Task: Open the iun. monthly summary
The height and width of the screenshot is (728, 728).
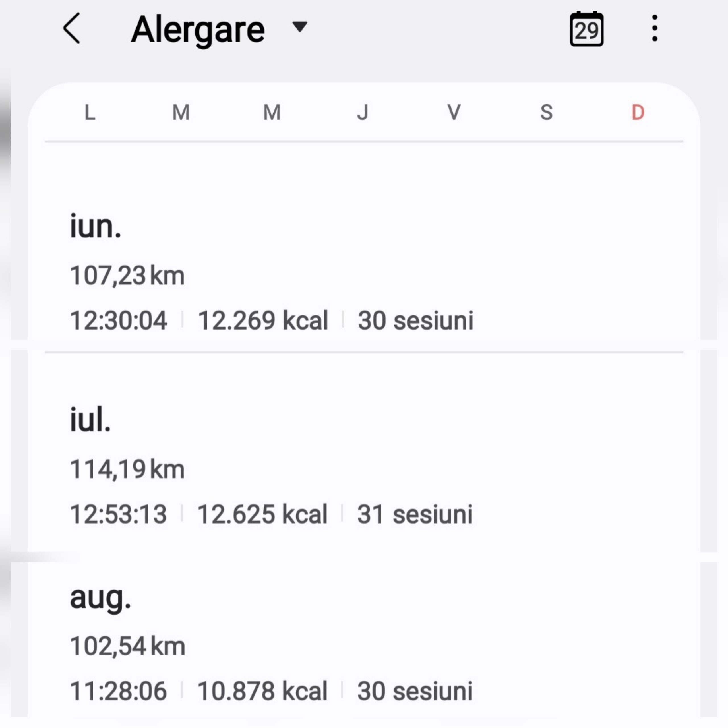Action: click(x=96, y=226)
